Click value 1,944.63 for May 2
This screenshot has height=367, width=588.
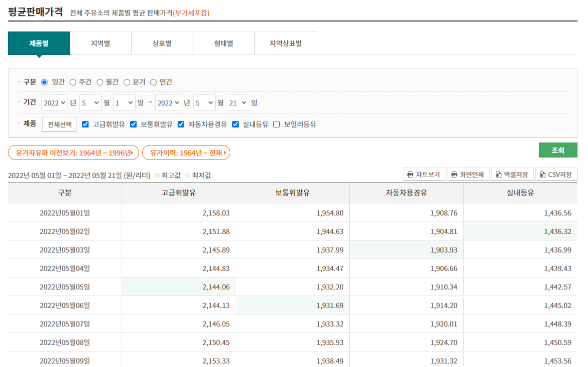coord(330,231)
